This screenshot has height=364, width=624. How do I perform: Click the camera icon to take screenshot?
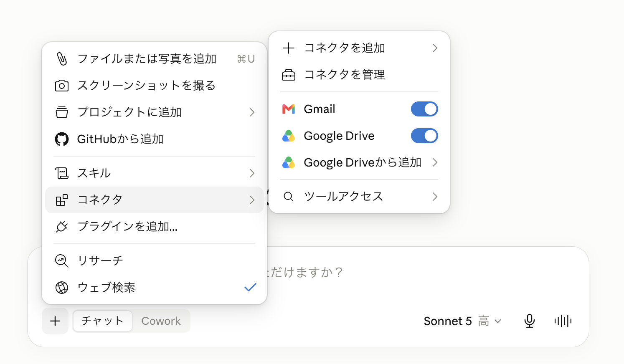click(x=62, y=86)
